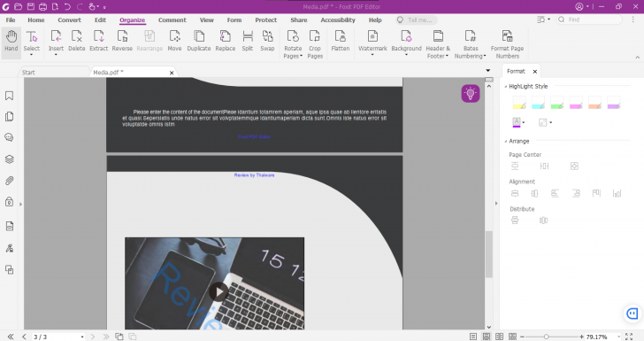
Task: Switch to facing pages view
Action: click(x=499, y=337)
